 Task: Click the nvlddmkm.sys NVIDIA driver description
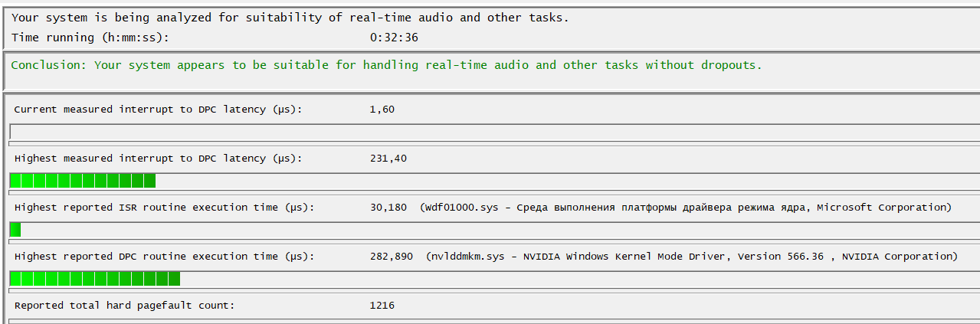tap(692, 257)
